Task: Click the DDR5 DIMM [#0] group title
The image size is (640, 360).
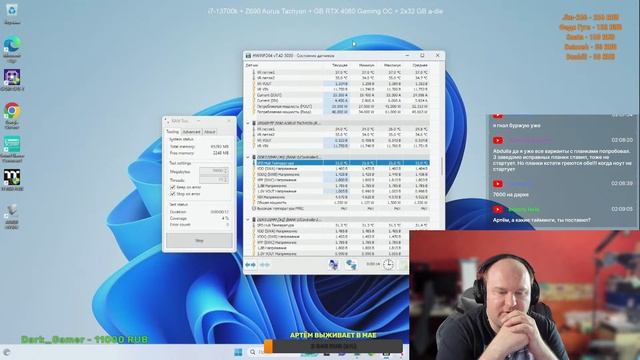Action: point(289,157)
